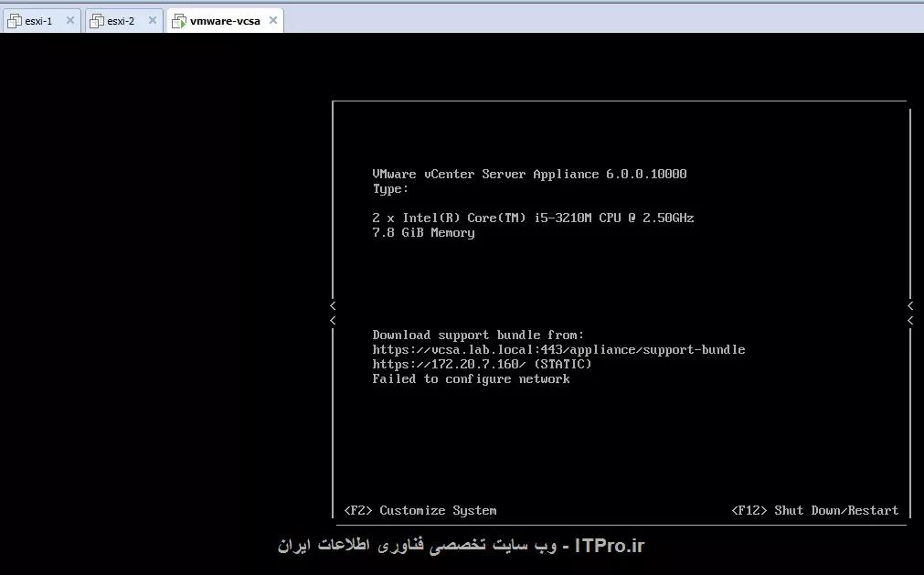Click the 'Type:' label
Screen dimensions: 924x575
(390, 188)
